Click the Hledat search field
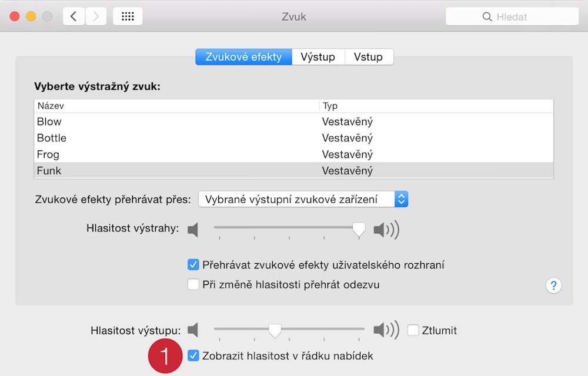 (512, 17)
